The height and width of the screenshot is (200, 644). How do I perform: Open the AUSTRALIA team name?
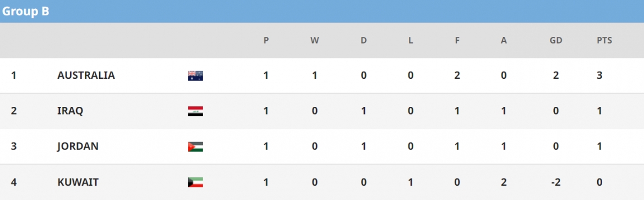click(x=86, y=75)
